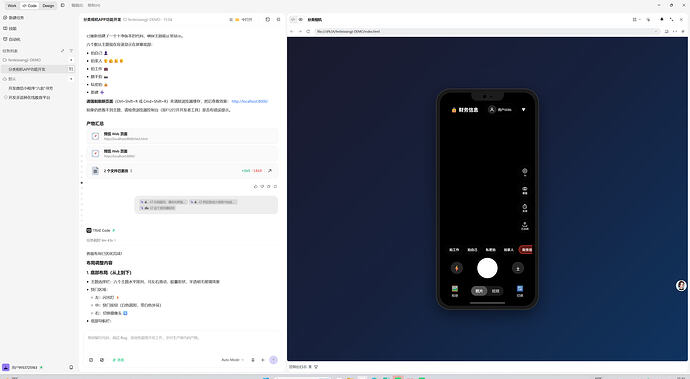Click the user account entry at sidebar bottom

click(22, 367)
